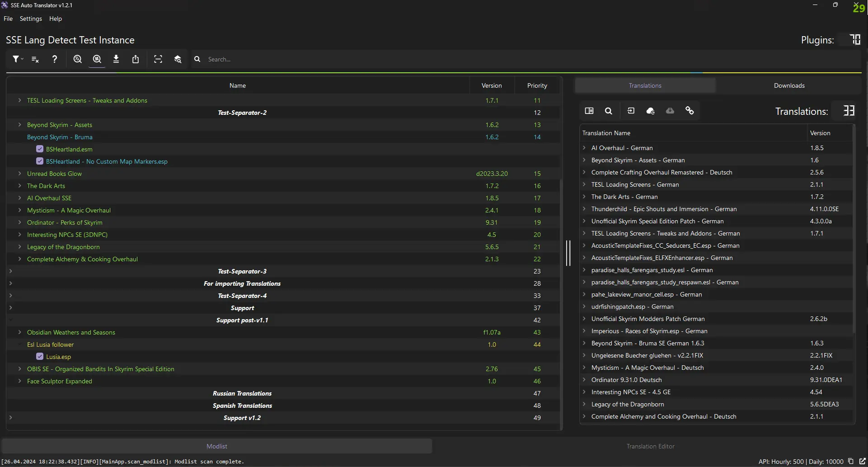This screenshot has height=467, width=868.
Task: Sort translations by their Version column header
Action: [829, 133]
